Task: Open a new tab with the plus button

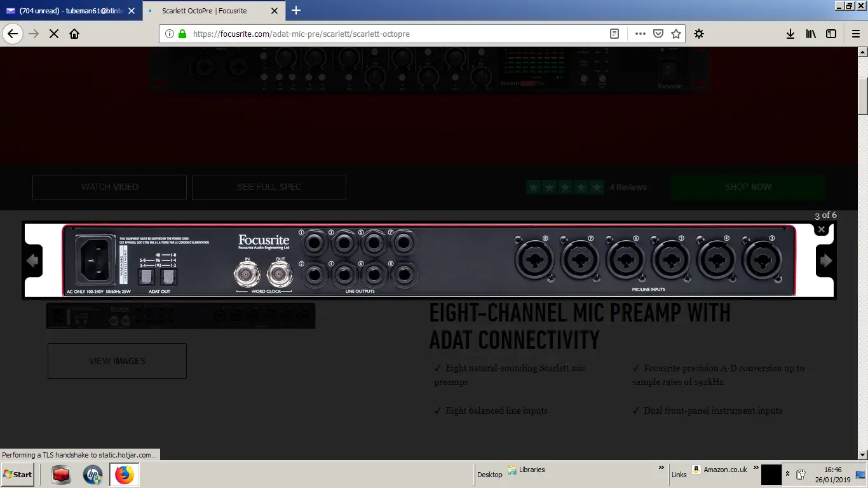Action: coord(296,11)
